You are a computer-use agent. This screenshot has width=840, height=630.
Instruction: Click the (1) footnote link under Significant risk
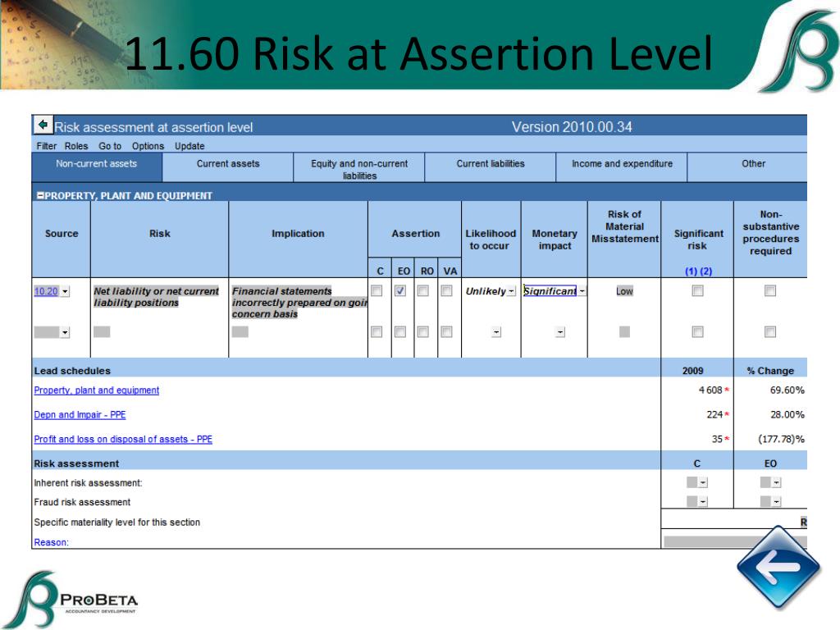tap(691, 271)
